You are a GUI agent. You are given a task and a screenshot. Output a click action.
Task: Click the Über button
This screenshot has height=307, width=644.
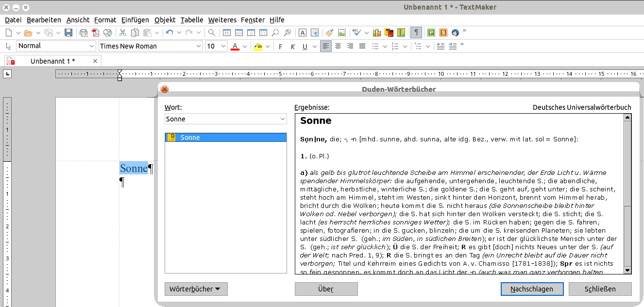326,289
